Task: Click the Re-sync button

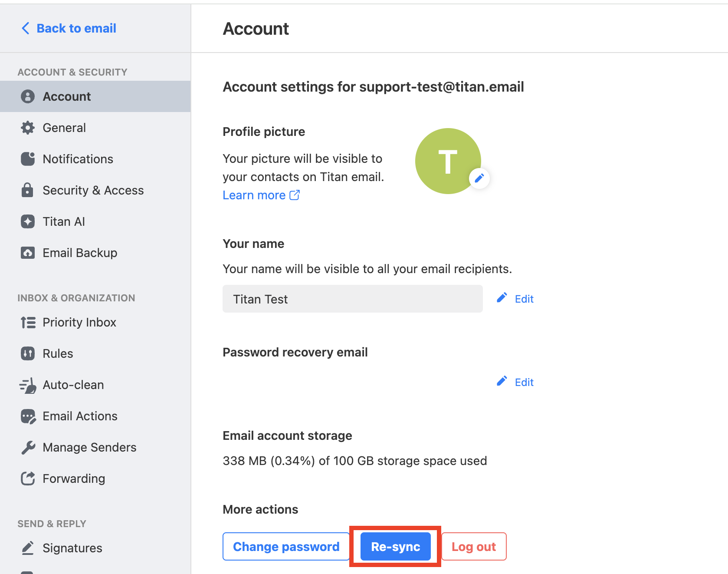Action: pos(396,547)
